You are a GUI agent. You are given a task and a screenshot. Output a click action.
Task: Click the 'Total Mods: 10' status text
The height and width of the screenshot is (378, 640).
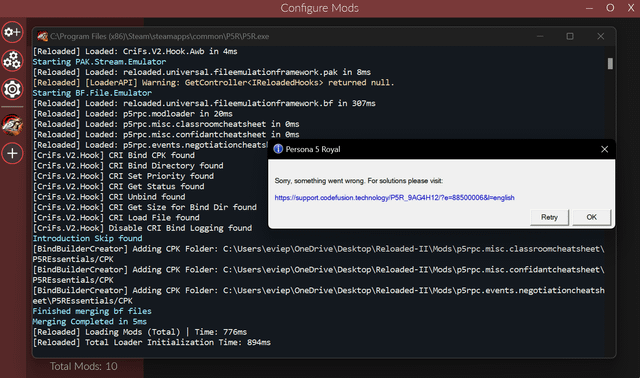click(x=84, y=366)
